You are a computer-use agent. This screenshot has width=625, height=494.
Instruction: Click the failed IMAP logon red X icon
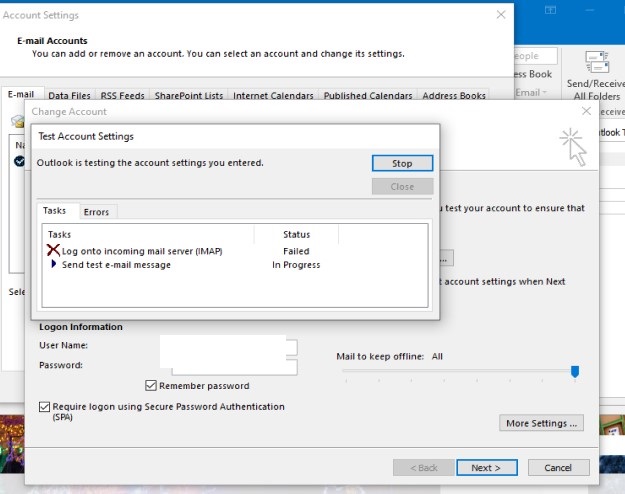click(x=53, y=251)
